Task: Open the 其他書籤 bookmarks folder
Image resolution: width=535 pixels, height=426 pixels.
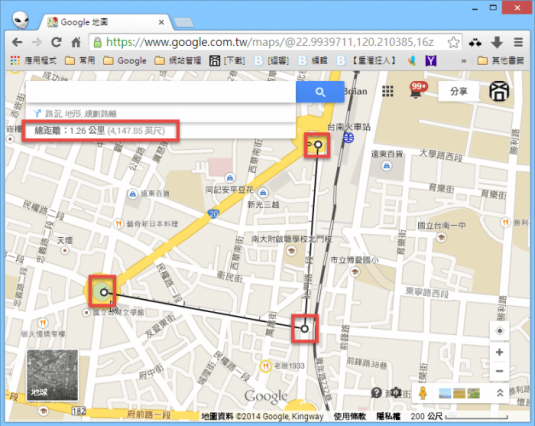Action: [x=501, y=61]
